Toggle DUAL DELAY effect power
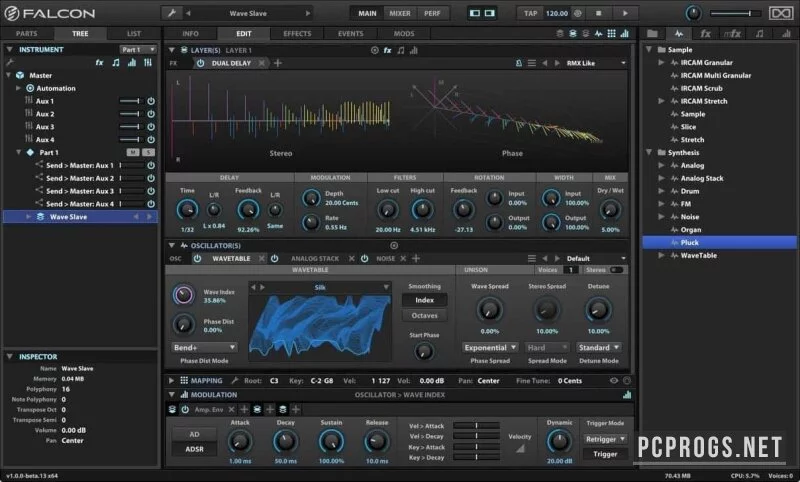The height and width of the screenshot is (482, 800). (201, 63)
